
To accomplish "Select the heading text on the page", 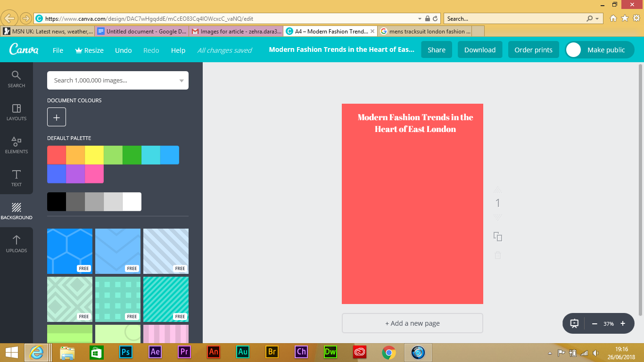I will tap(415, 123).
